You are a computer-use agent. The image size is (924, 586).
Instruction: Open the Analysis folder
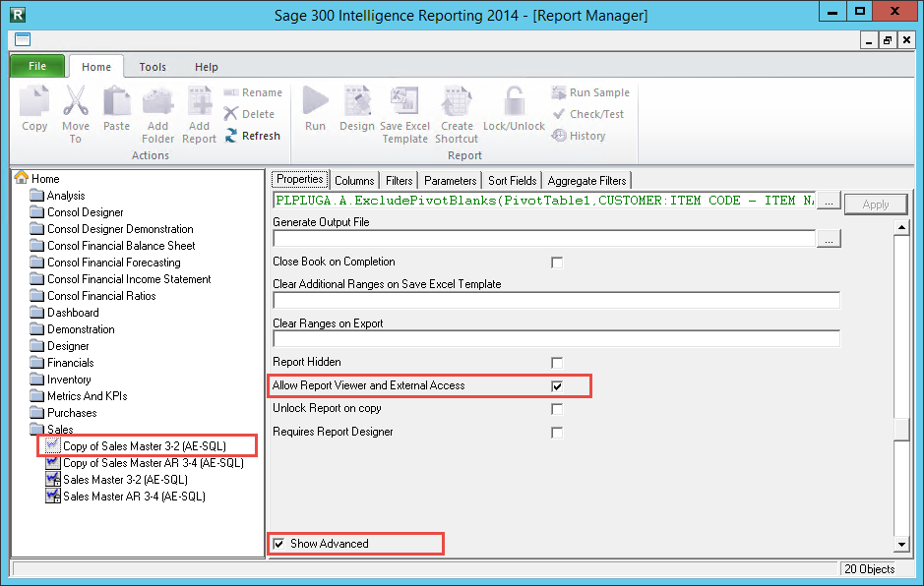58,195
